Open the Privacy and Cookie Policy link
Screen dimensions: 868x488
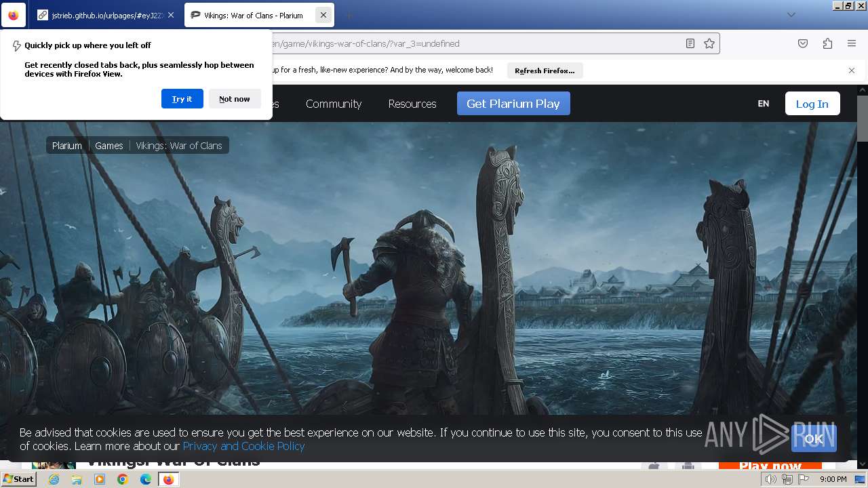click(x=243, y=446)
